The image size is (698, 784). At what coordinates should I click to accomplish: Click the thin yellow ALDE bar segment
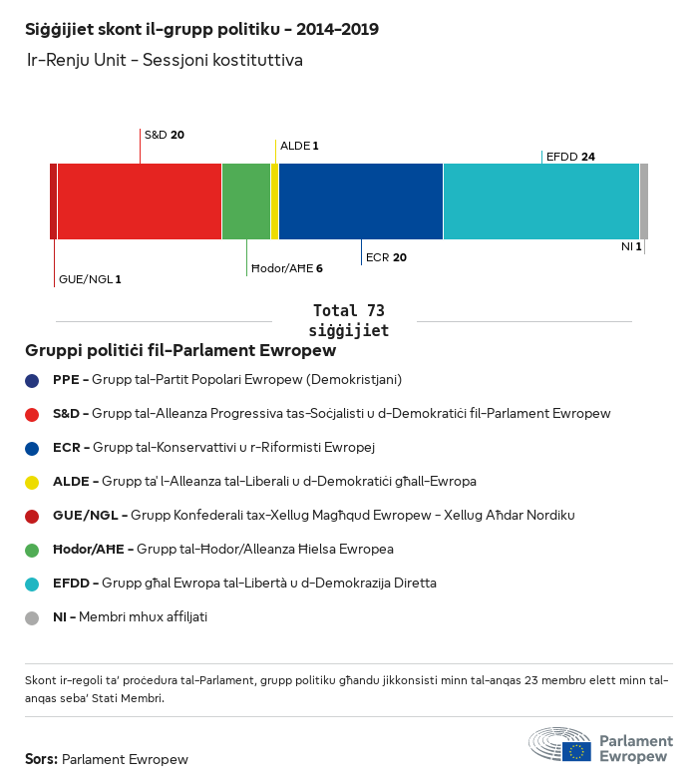click(x=274, y=201)
